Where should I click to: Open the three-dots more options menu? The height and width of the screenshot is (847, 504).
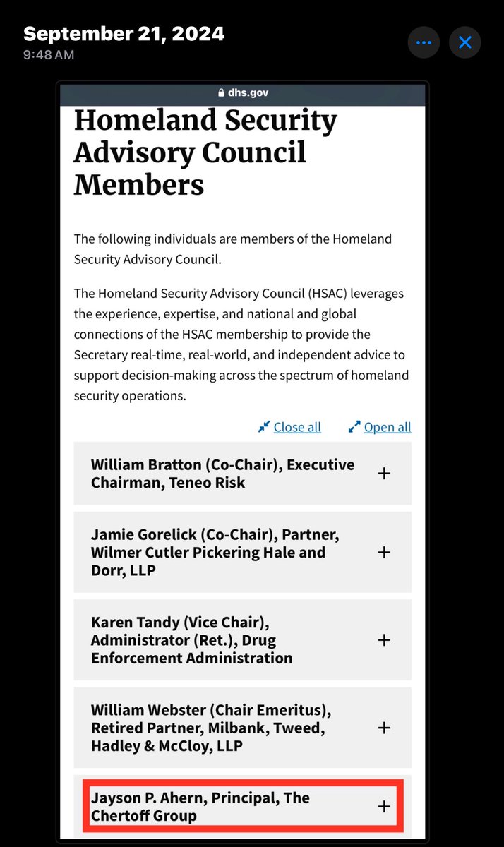pos(424,43)
